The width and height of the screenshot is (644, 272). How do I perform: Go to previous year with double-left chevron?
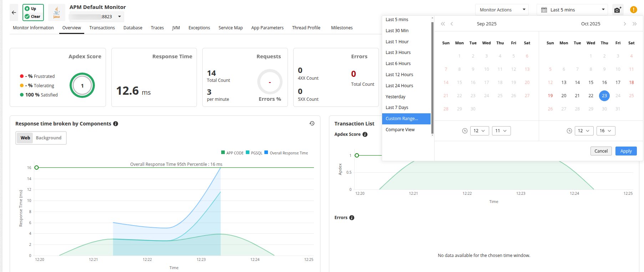coord(443,24)
